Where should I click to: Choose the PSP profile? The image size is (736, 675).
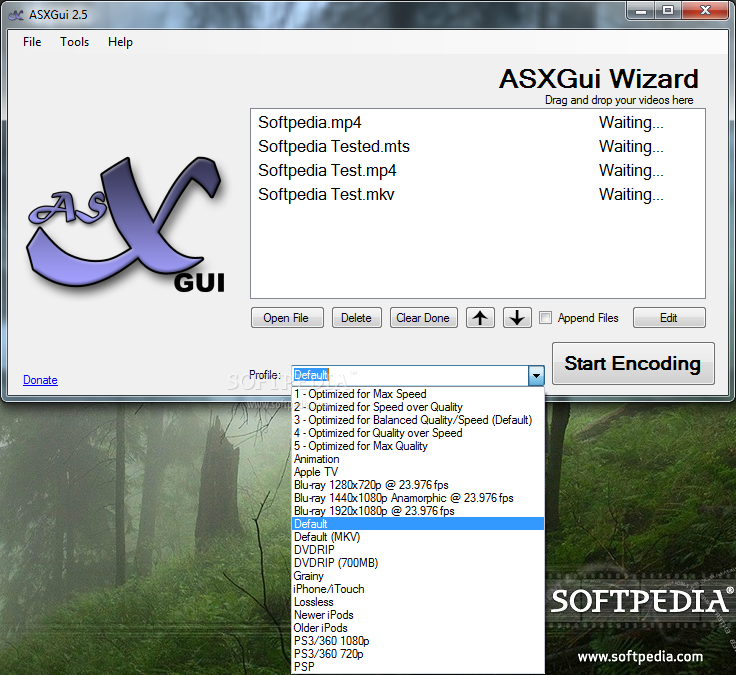click(x=418, y=667)
